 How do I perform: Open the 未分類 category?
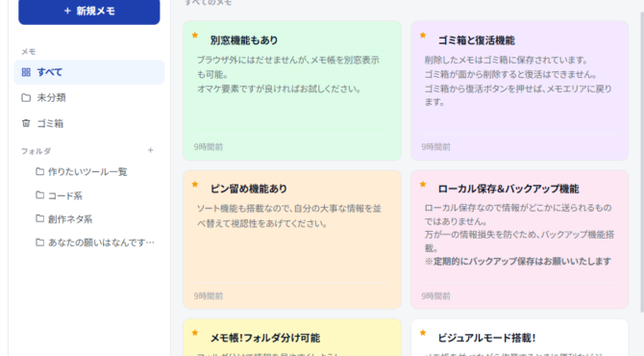89,98
